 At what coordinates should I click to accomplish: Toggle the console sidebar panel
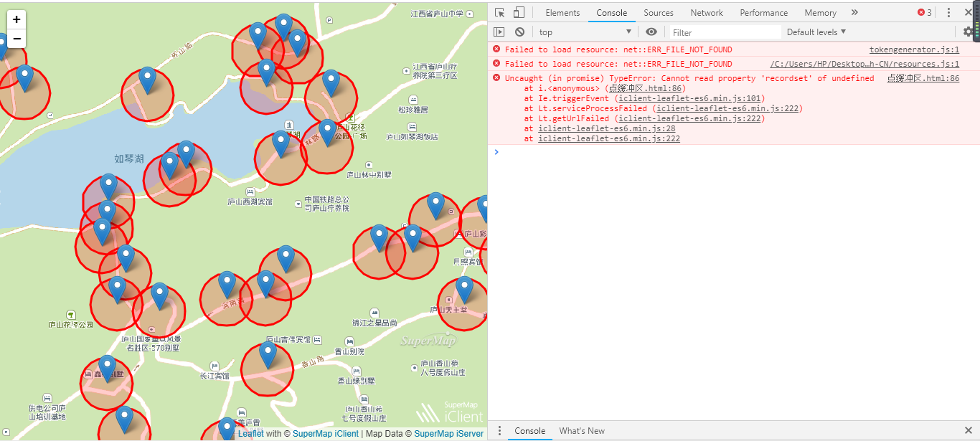(499, 32)
